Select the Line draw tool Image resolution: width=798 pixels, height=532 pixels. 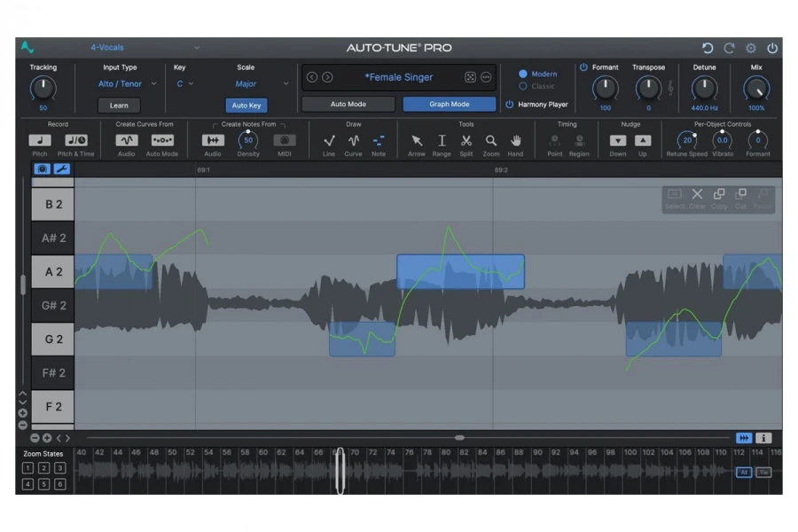point(329,140)
